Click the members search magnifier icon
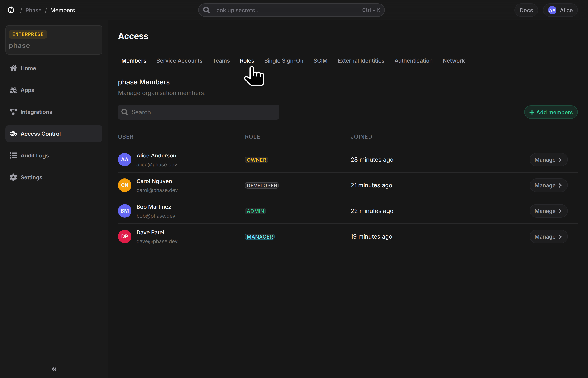Viewport: 588px width, 378px height. [125, 112]
